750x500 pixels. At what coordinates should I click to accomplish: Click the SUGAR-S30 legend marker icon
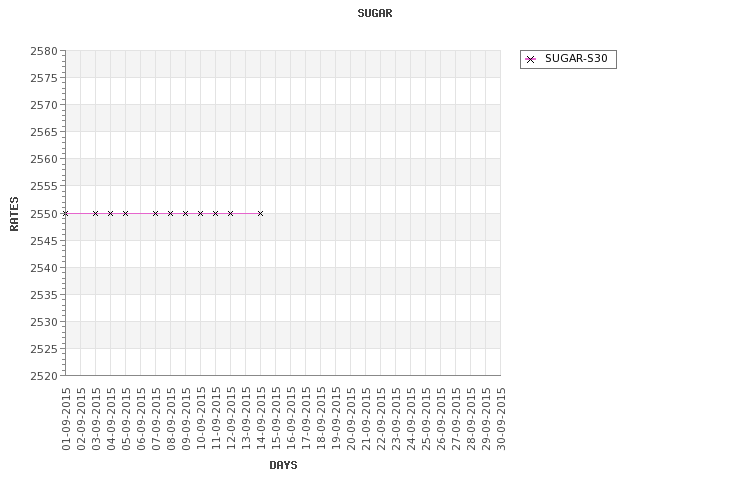(x=530, y=59)
